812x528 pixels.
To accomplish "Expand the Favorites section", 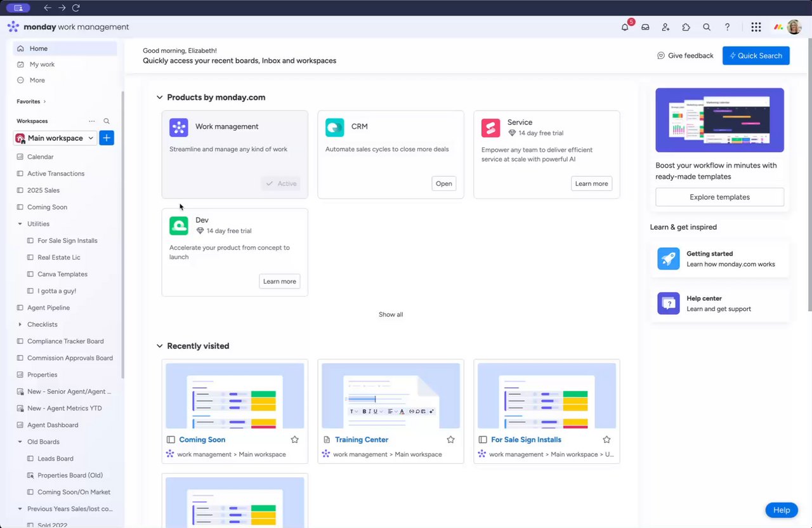I will (x=31, y=102).
